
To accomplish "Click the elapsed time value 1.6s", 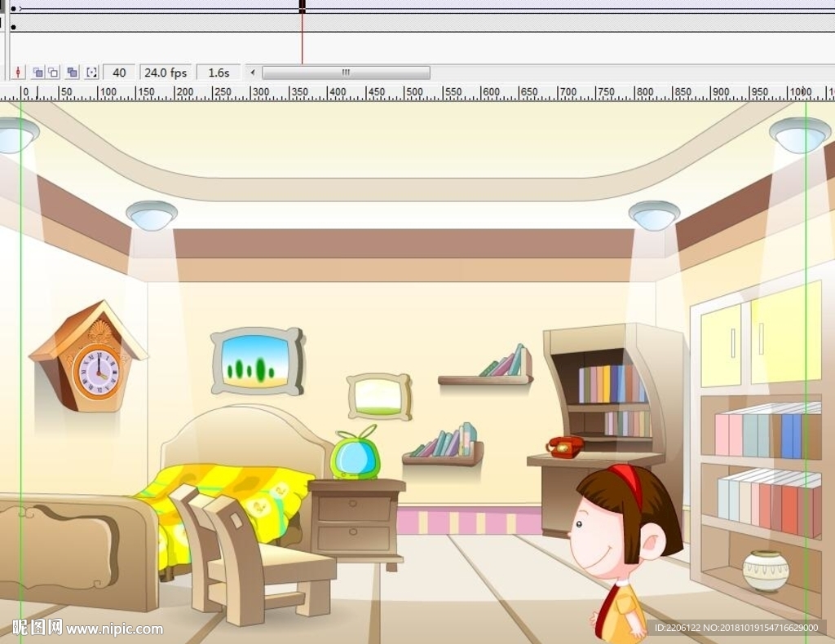I will coord(219,73).
